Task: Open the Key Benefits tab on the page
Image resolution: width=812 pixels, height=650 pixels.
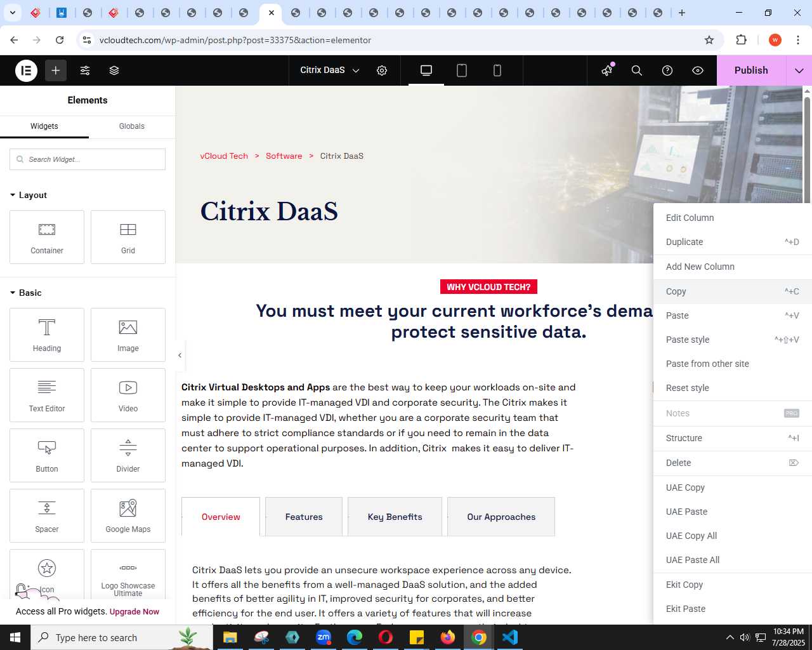Action: (395, 517)
